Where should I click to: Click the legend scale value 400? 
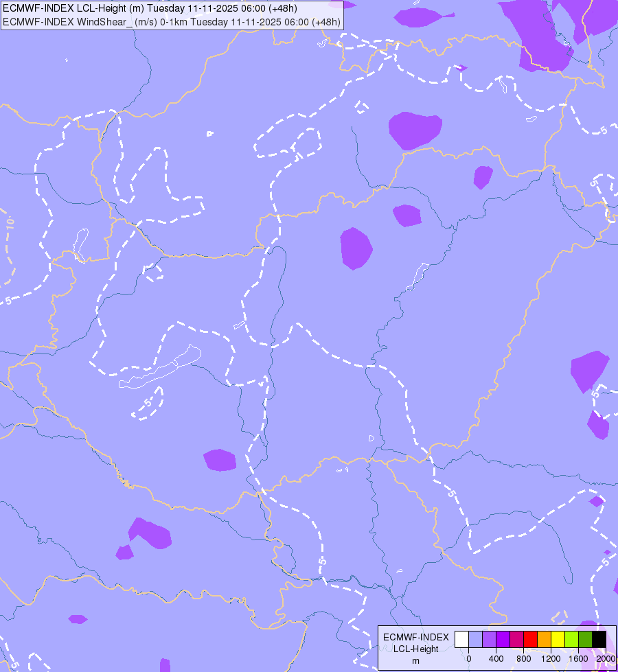496,659
